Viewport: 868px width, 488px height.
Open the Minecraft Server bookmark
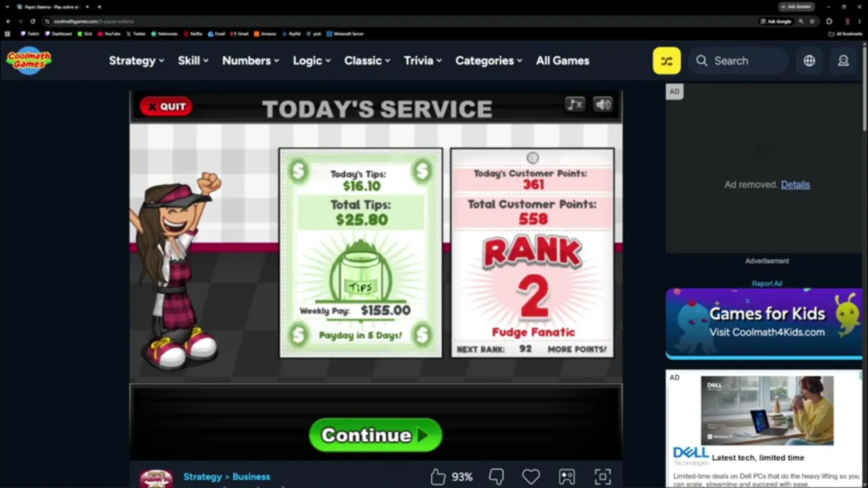[345, 33]
